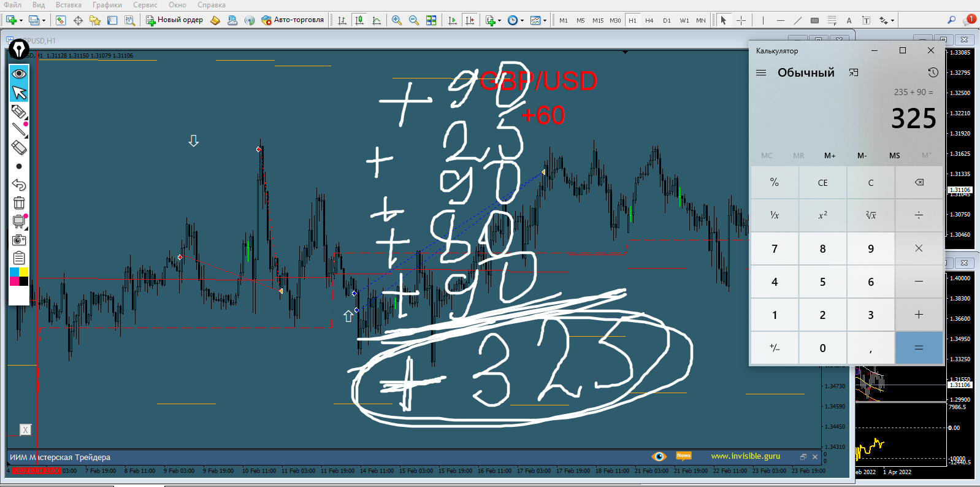Click the Новый ордер button
This screenshot has height=487, width=980.
175,20
